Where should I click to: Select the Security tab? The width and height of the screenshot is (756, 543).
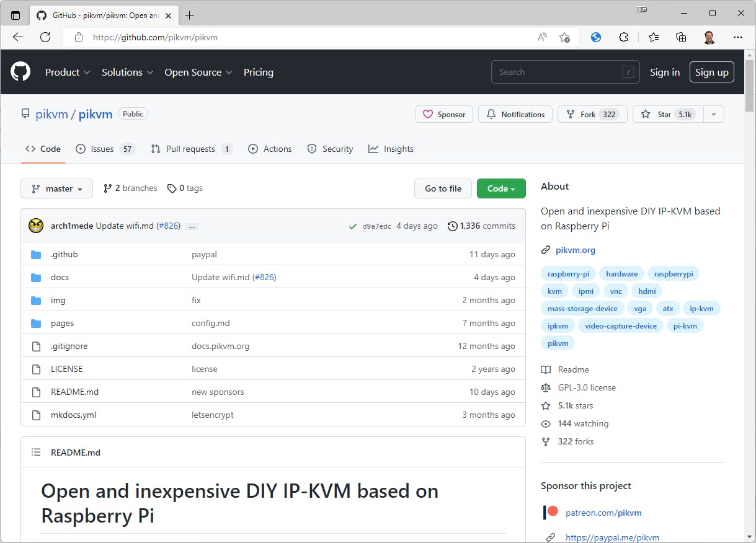click(x=331, y=149)
